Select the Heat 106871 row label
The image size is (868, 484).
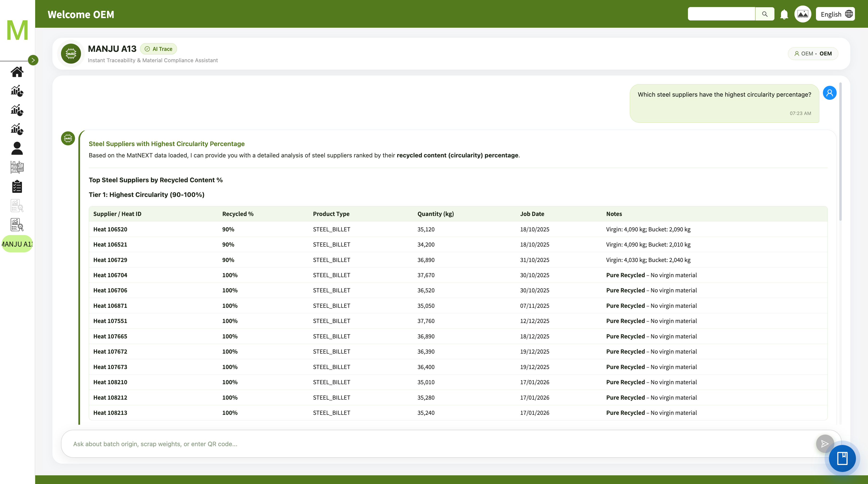[110, 306]
